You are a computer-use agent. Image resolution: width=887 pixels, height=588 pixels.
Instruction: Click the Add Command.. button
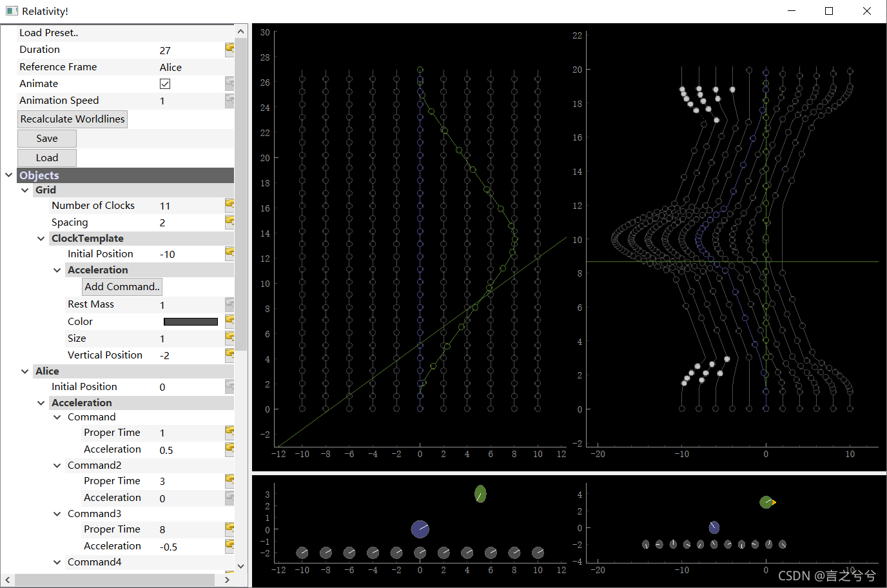pyautogui.click(x=122, y=286)
